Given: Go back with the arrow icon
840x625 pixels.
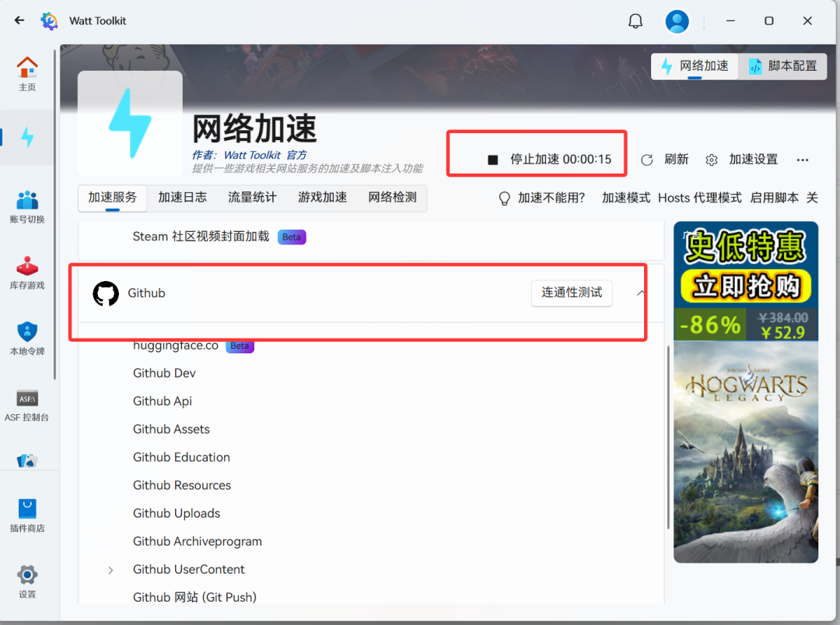Looking at the screenshot, I should [19, 20].
